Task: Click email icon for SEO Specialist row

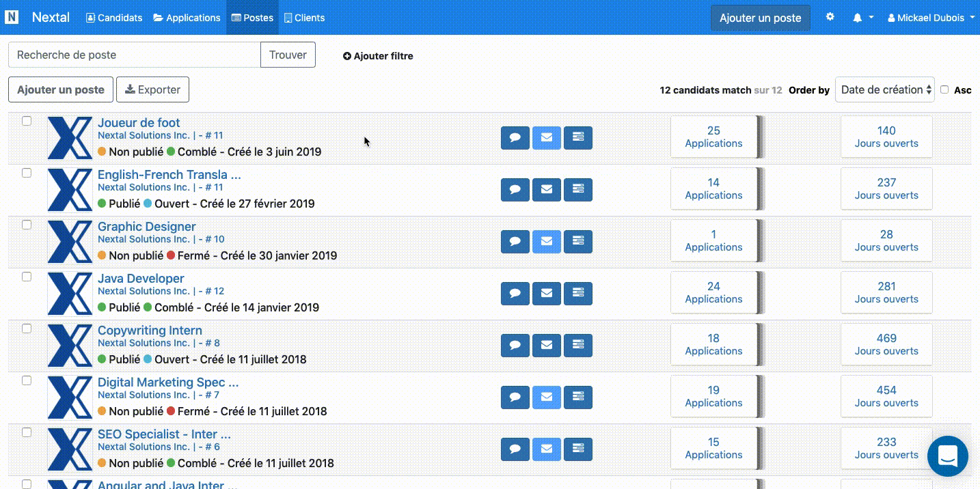Action: pos(547,449)
